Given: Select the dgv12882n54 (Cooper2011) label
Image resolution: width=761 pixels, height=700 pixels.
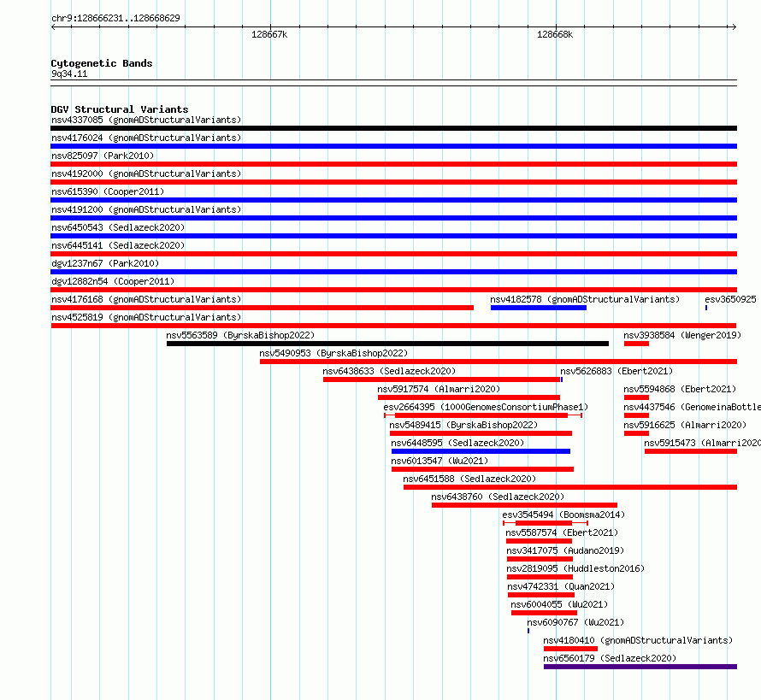Looking at the screenshot, I should pyautogui.click(x=113, y=281).
